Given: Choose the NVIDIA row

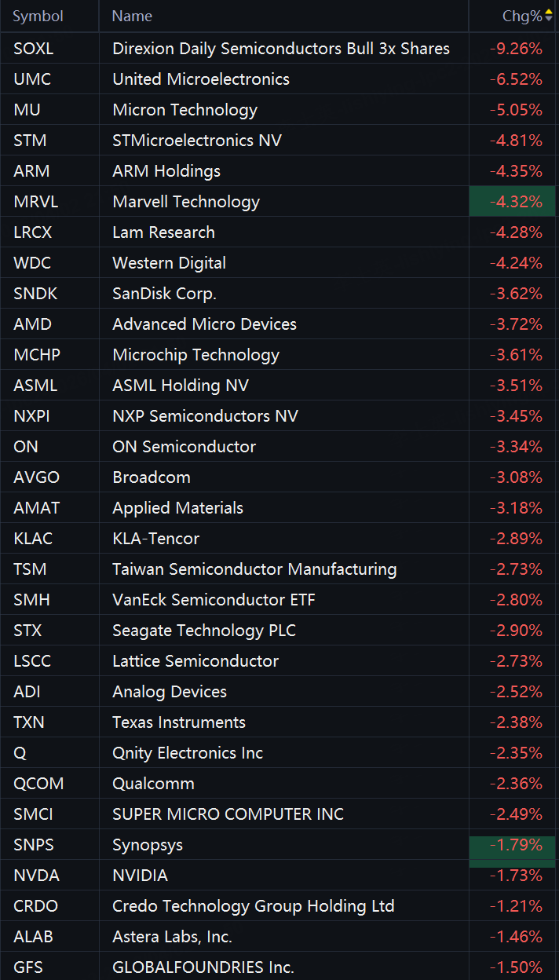Looking at the screenshot, I should pyautogui.click(x=279, y=876).
